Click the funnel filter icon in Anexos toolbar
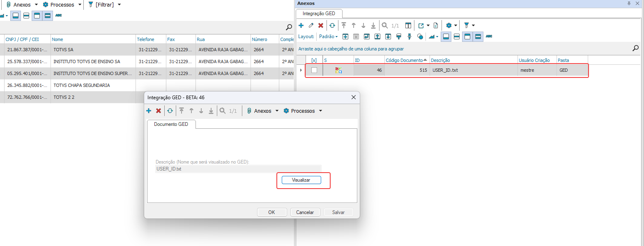The height and width of the screenshot is (246, 644). click(467, 25)
